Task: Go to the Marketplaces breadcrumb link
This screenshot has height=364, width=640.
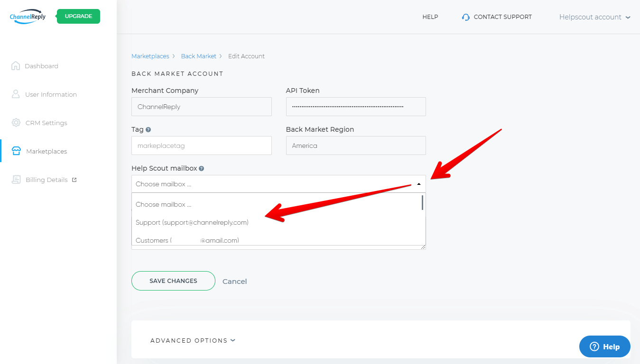Action: point(150,56)
